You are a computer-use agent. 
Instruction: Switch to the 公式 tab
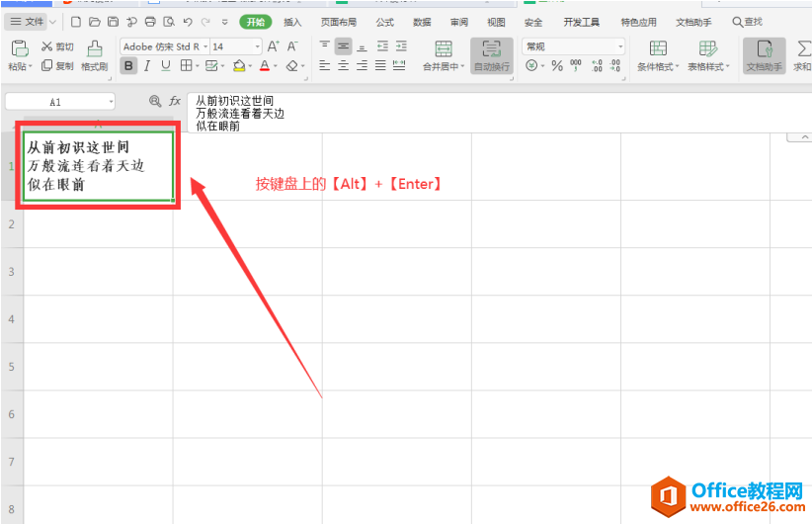tap(385, 23)
